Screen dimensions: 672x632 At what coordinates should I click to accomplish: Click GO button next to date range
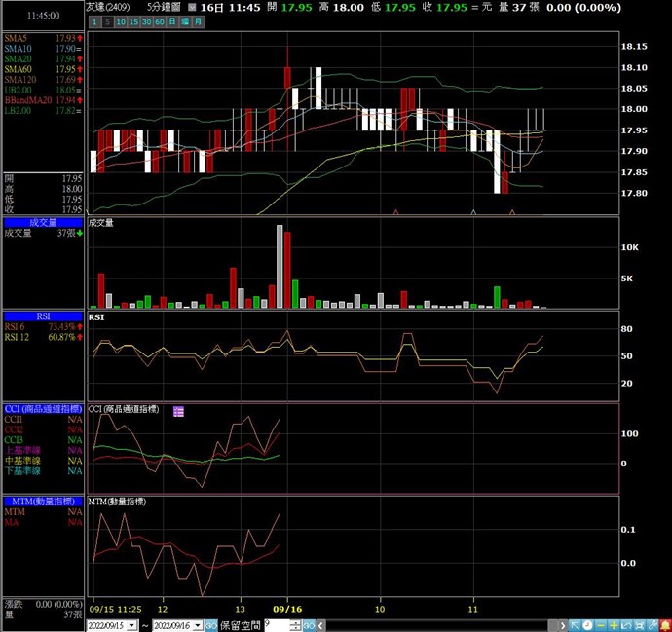tap(211, 625)
